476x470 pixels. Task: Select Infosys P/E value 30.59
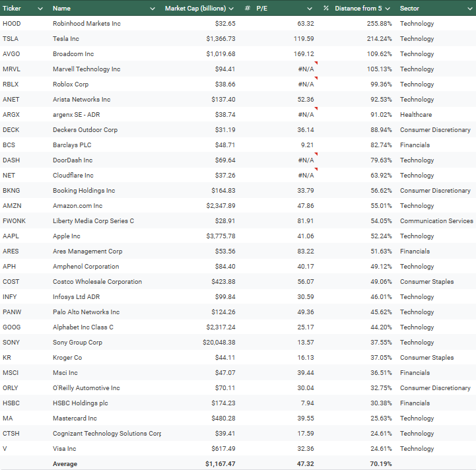306,296
